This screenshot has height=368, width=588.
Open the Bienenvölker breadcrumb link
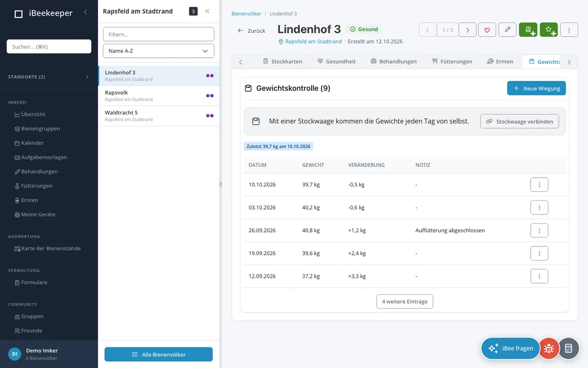coord(246,14)
